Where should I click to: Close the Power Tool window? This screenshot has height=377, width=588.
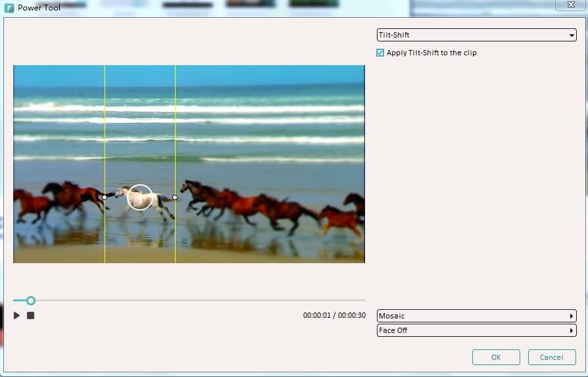coord(571,5)
